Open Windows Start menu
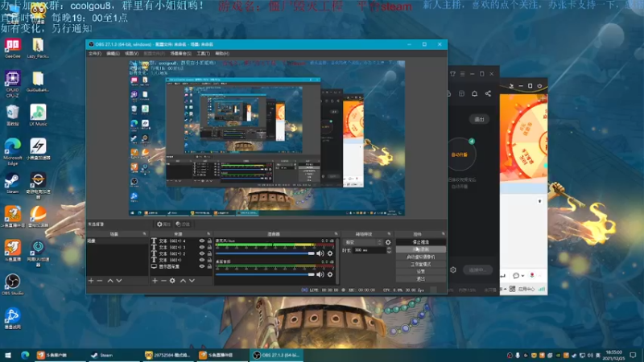The width and height of the screenshot is (644, 362). pyautogui.click(x=8, y=355)
